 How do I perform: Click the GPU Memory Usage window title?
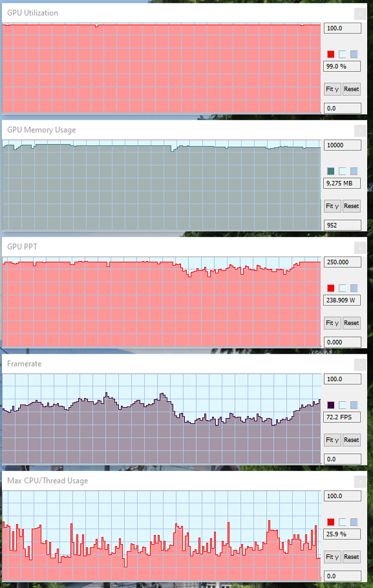(x=41, y=130)
